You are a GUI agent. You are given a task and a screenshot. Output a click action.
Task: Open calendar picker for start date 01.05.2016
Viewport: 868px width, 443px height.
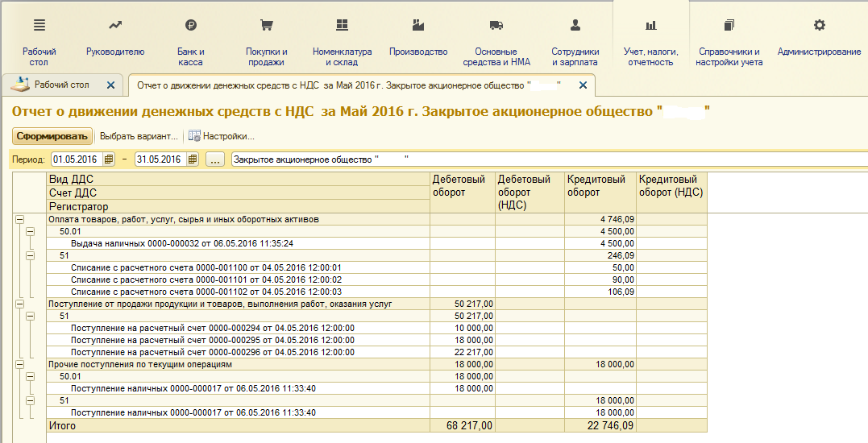click(x=109, y=159)
